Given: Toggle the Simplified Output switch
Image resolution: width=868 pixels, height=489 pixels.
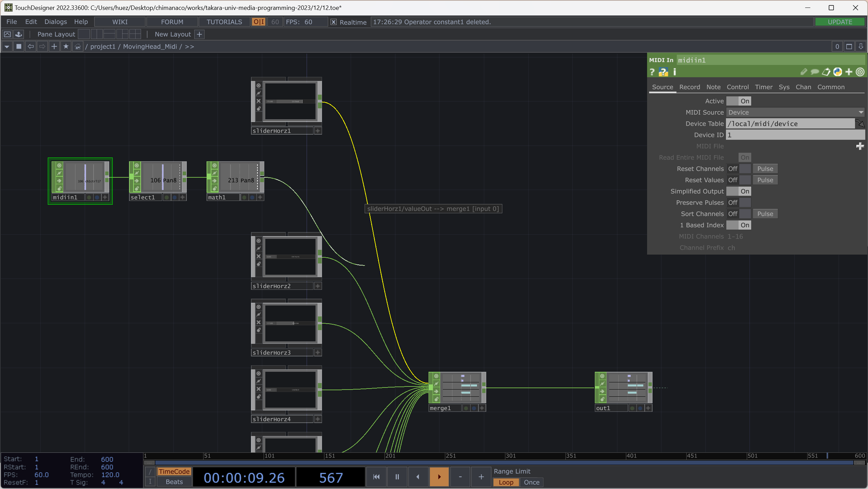Looking at the screenshot, I should [x=738, y=191].
